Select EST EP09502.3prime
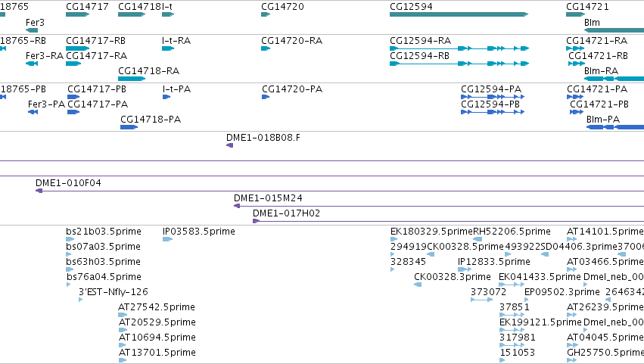The image size is (644, 364). 562,293
